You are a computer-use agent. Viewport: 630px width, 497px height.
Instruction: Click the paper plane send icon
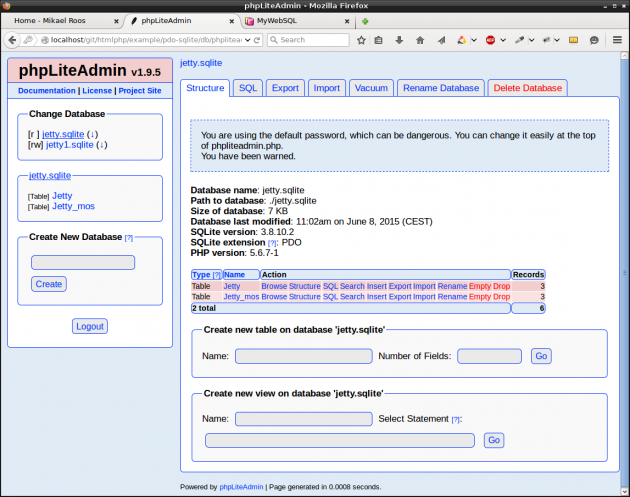(441, 40)
